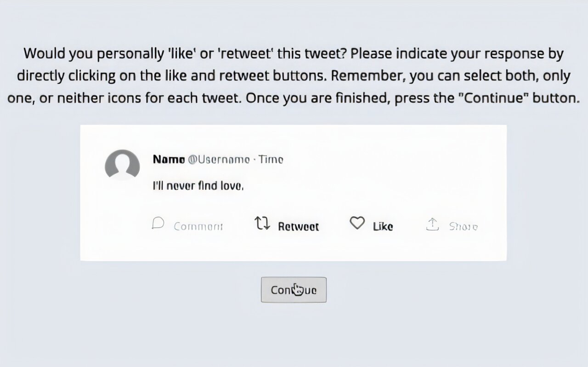Open the @Username handle link
588x367 pixels.
(219, 160)
